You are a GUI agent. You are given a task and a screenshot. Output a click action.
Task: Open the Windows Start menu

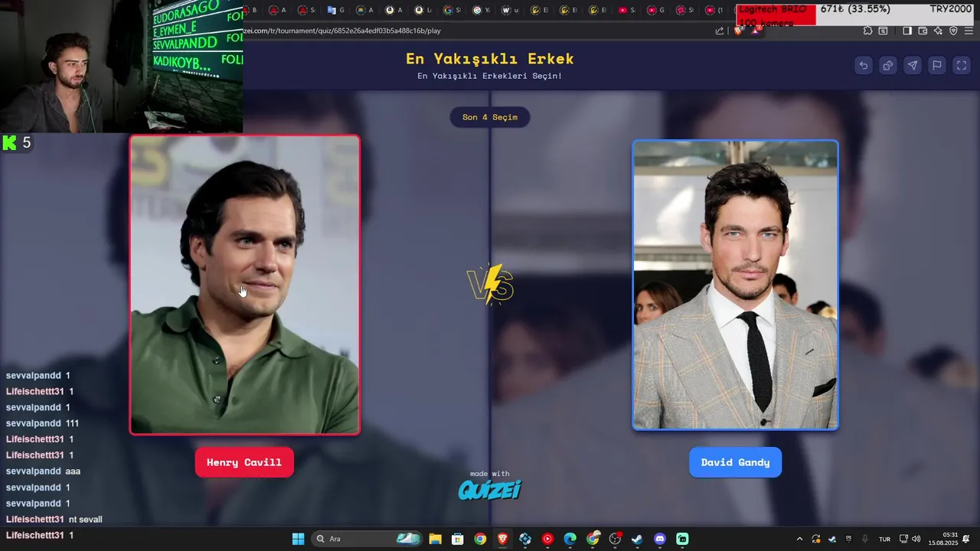298,539
